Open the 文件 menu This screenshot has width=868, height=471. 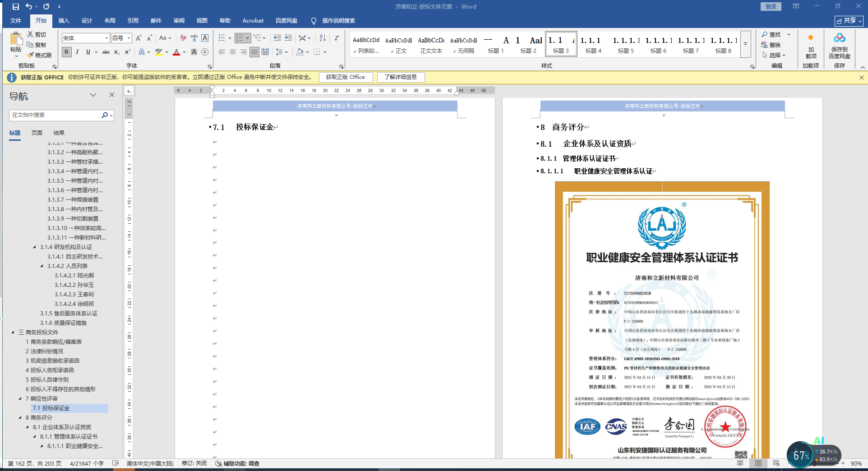[16, 21]
